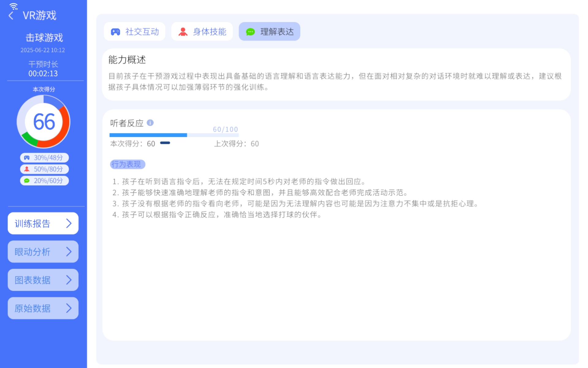This screenshot has height=368, width=588.
Task: Toggle the 社交互动 category badge
Action: coord(44,158)
